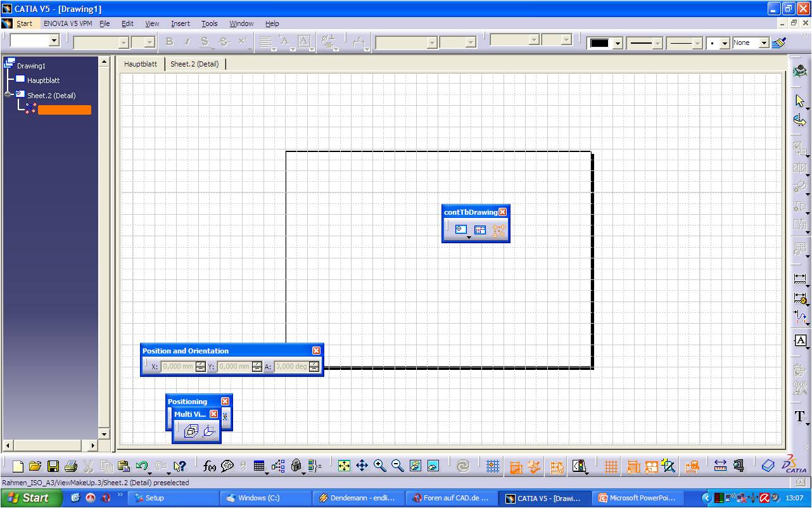Click the boxed A annotation icon

tap(800, 340)
